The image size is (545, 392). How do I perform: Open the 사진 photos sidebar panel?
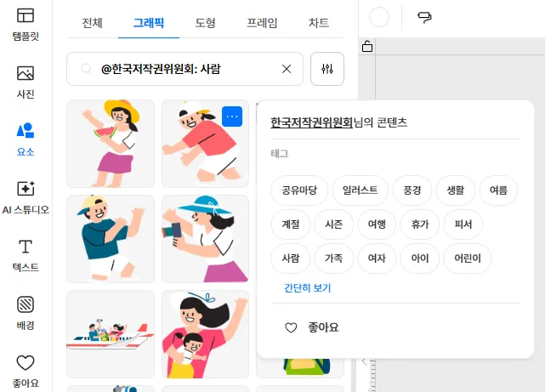pyautogui.click(x=26, y=82)
